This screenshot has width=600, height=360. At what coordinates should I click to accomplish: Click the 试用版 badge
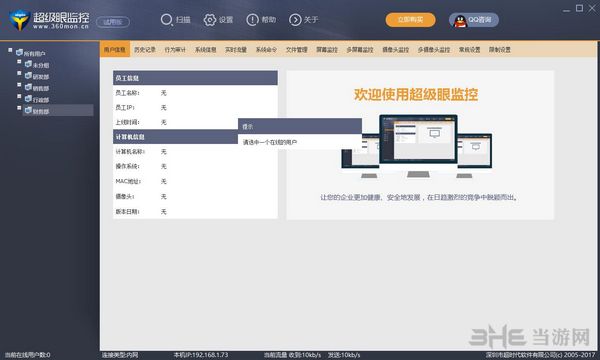click(112, 22)
